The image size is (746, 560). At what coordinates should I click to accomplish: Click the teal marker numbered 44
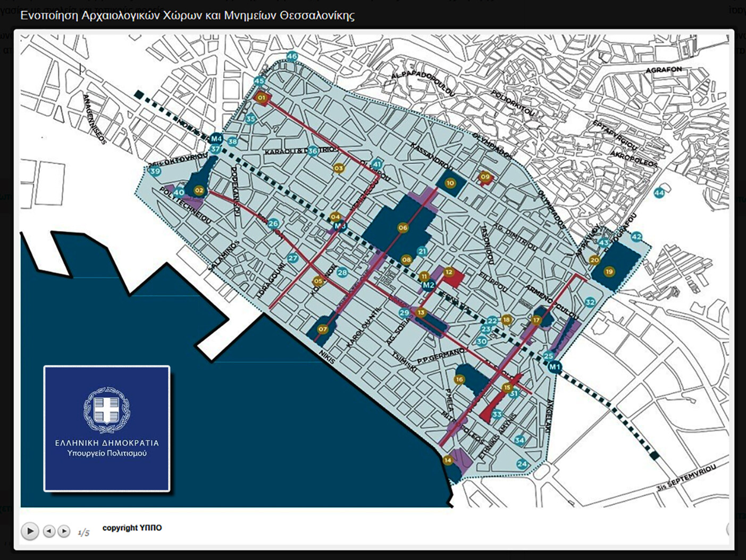pyautogui.click(x=659, y=193)
